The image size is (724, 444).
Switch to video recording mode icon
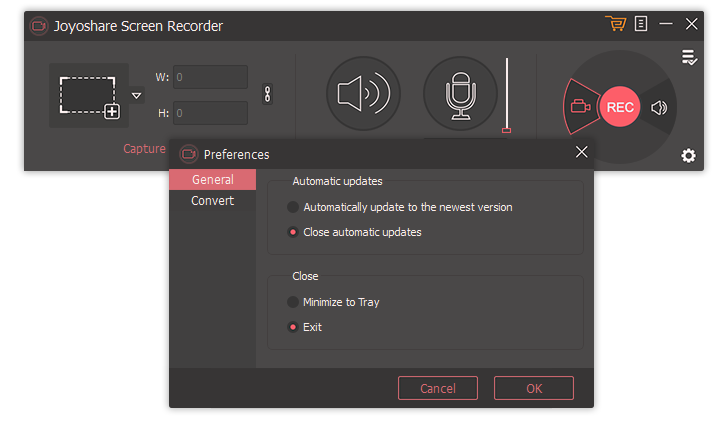pyautogui.click(x=581, y=107)
